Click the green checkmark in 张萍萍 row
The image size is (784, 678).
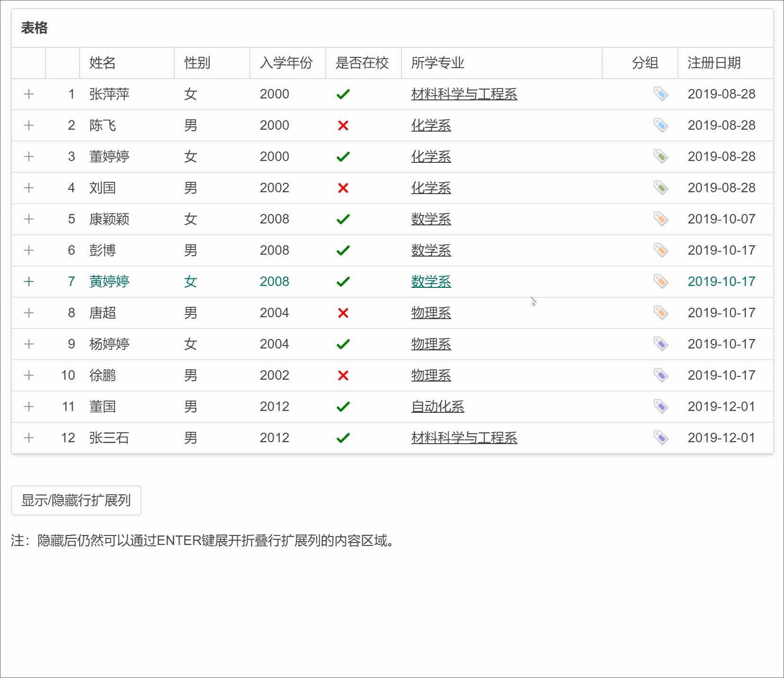pyautogui.click(x=343, y=94)
